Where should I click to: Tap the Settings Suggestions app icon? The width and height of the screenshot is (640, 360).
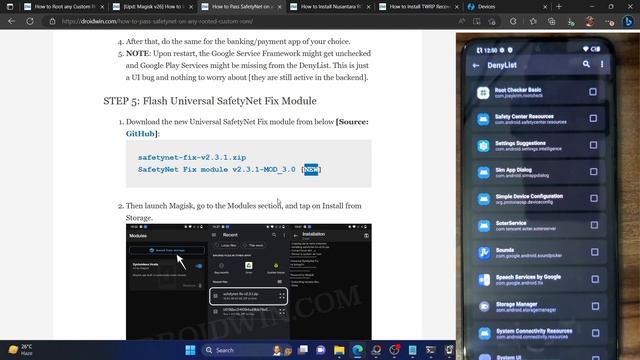(483, 146)
